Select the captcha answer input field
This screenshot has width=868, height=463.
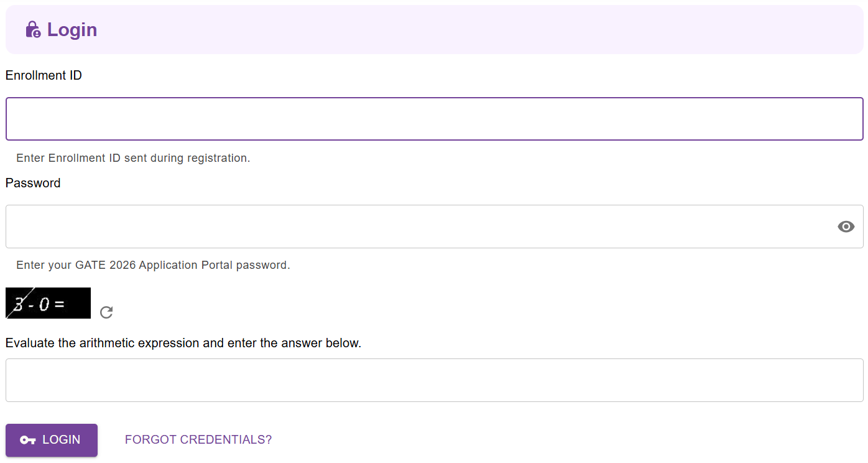tap(434, 380)
